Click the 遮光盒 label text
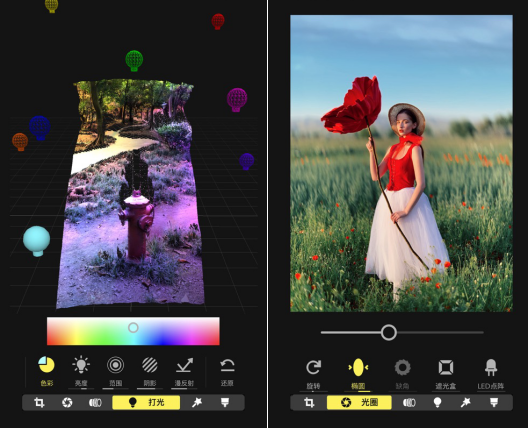This screenshot has width=528, height=431. (x=446, y=386)
